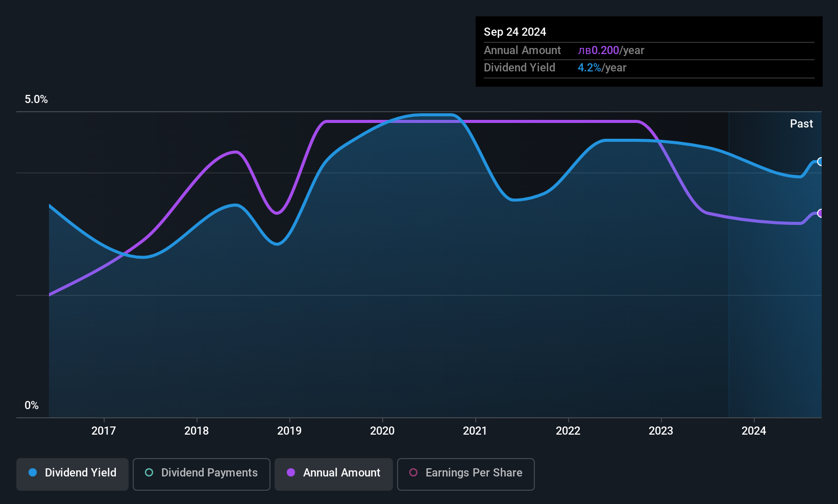Screen dimensions: 838x504
Task: Click the Sep 24 2024 tooltip date
Action: pyautogui.click(x=515, y=32)
